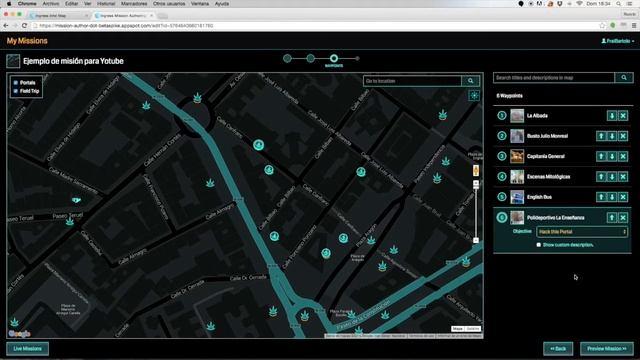This screenshot has width=640, height=360.
Task: Select Capitanía General waypoint thumbnail
Action: [517, 156]
